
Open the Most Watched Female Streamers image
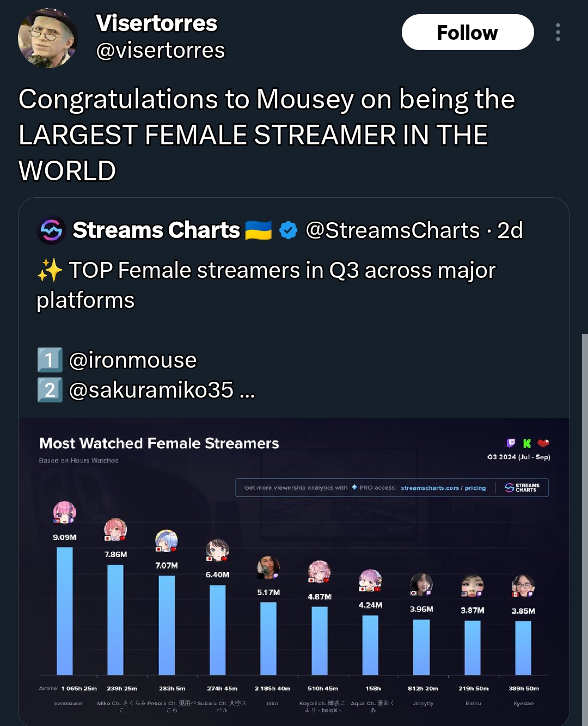[x=294, y=572]
